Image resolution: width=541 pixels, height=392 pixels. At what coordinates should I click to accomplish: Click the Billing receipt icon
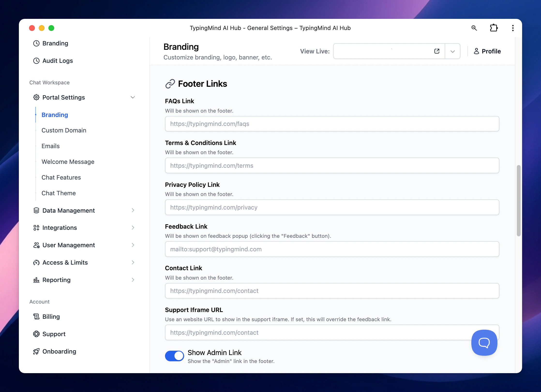click(x=36, y=317)
